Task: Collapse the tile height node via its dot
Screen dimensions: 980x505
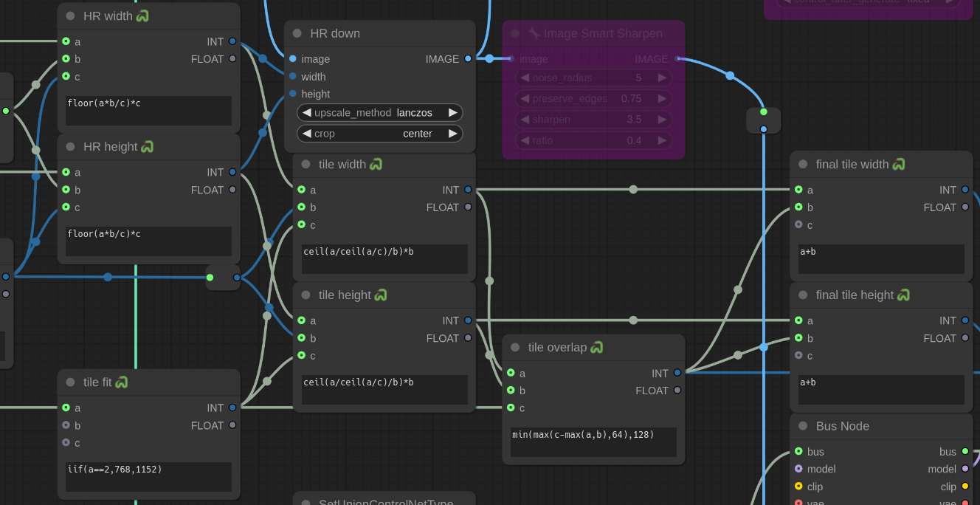Action: [x=306, y=295]
